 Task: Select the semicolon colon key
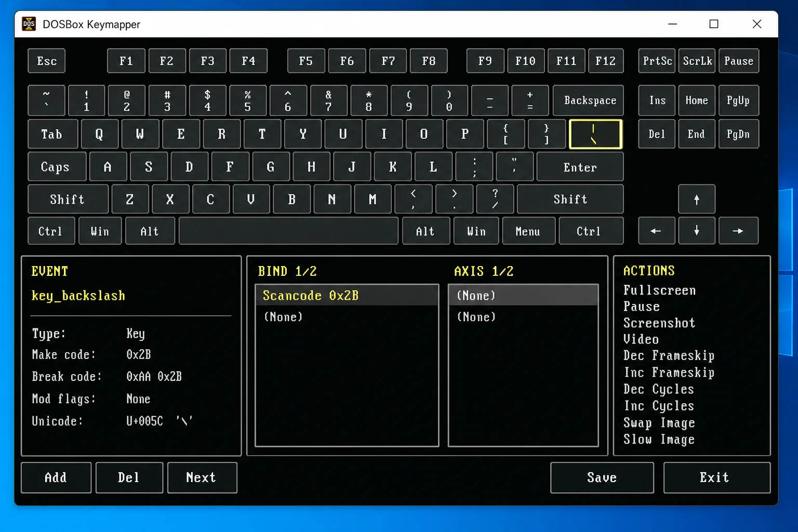[474, 167]
